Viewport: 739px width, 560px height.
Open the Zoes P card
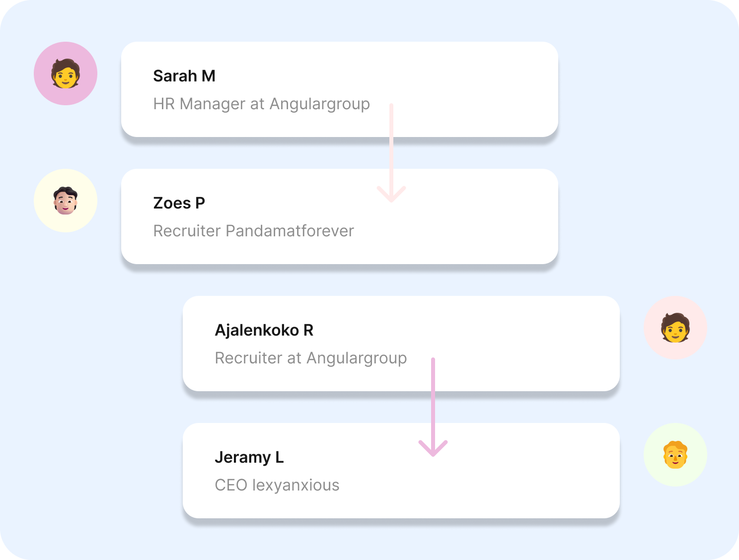coord(340,216)
